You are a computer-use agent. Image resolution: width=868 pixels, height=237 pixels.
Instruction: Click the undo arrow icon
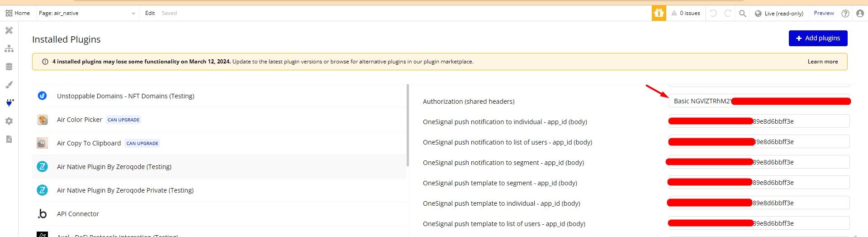(x=713, y=13)
